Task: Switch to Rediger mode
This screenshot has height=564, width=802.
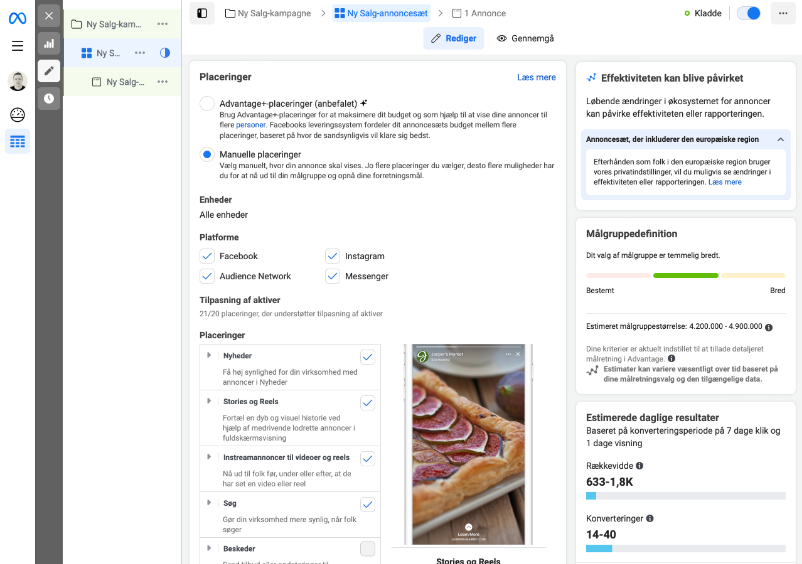Action: [x=454, y=38]
